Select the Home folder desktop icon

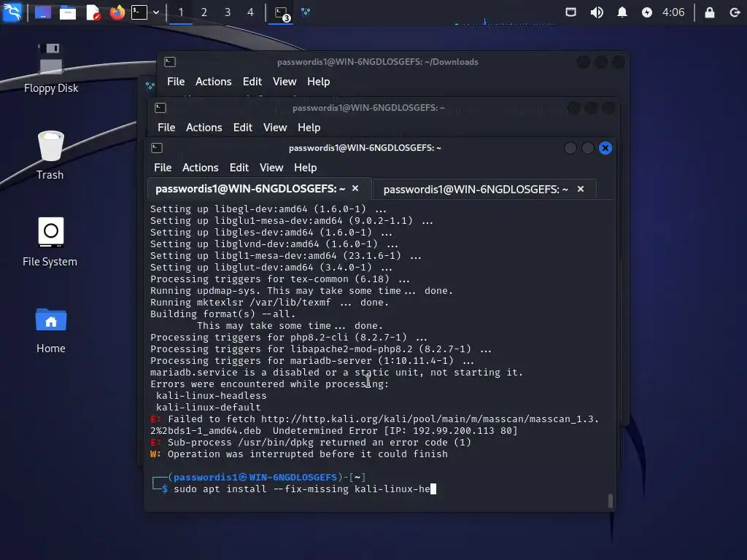coord(50,330)
